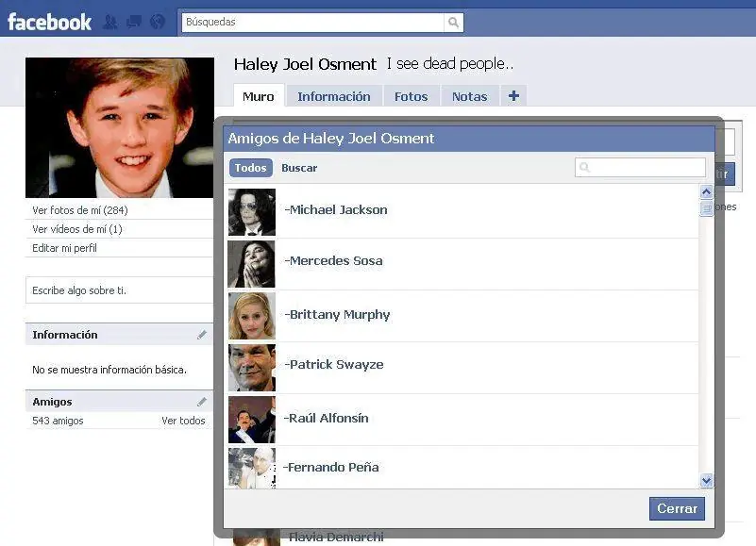Open Fernando Peña's name link
Viewport: 756px width, 546px height.
[x=330, y=467]
